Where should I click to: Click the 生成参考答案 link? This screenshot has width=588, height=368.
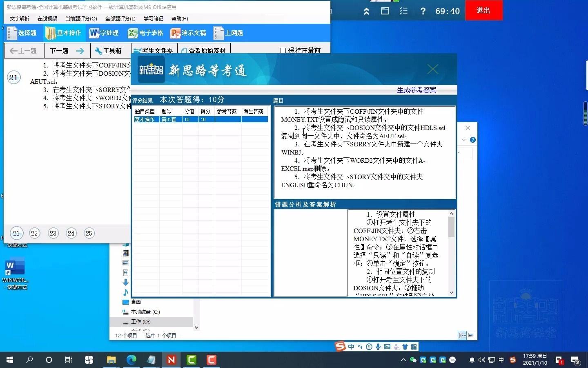(417, 90)
